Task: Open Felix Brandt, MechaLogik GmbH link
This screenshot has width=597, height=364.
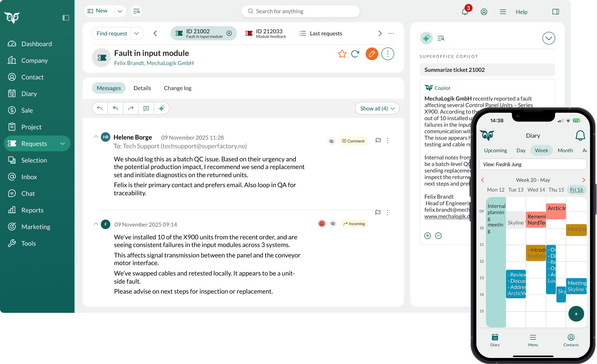Action: [154, 63]
